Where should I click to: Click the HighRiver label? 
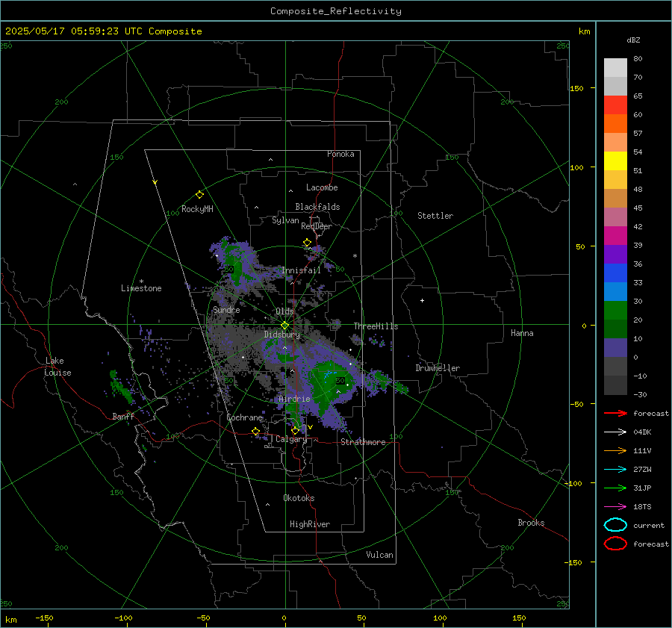point(310,524)
